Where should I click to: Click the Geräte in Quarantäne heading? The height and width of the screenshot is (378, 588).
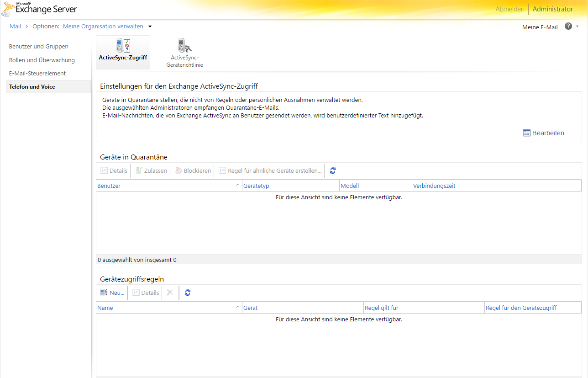tap(134, 157)
